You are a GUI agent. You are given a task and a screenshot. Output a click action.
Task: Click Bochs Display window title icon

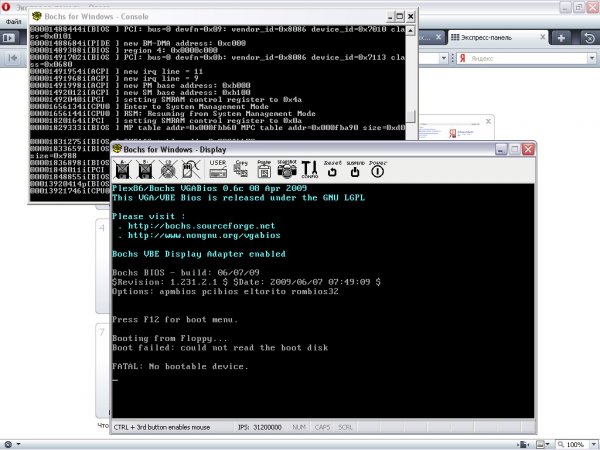[117, 149]
